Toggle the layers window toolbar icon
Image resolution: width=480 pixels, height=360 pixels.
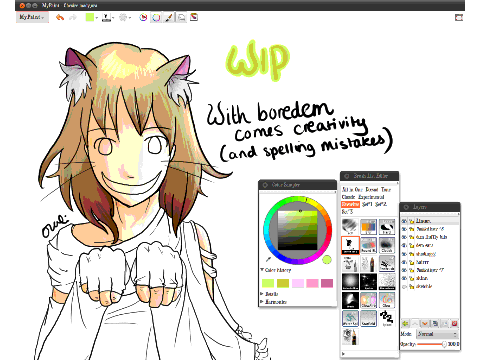point(181,17)
